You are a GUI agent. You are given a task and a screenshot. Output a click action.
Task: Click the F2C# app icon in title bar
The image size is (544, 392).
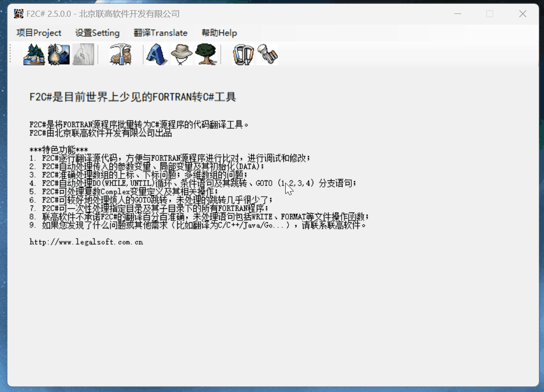point(19,13)
